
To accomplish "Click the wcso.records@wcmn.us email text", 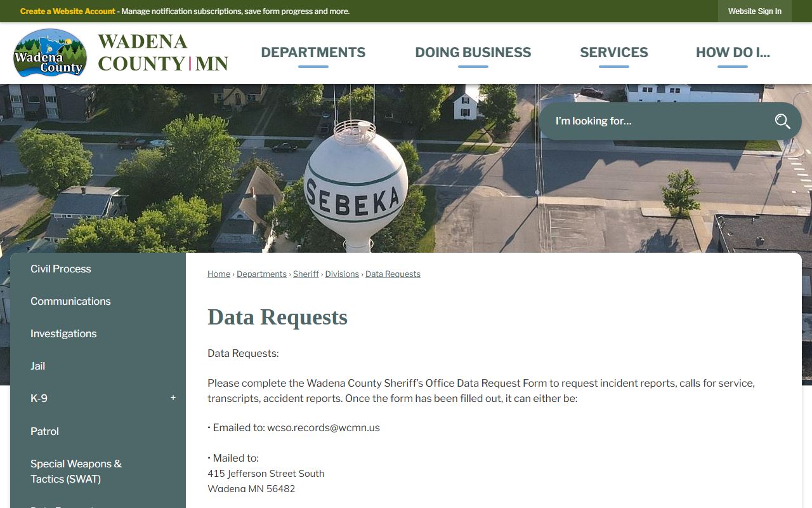I will click(x=324, y=428).
